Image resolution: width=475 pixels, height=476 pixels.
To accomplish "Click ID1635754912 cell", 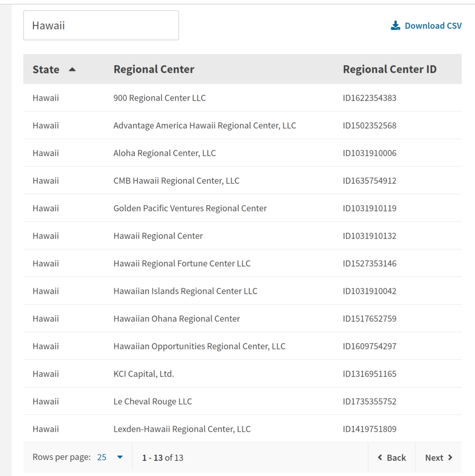I will click(369, 181).
